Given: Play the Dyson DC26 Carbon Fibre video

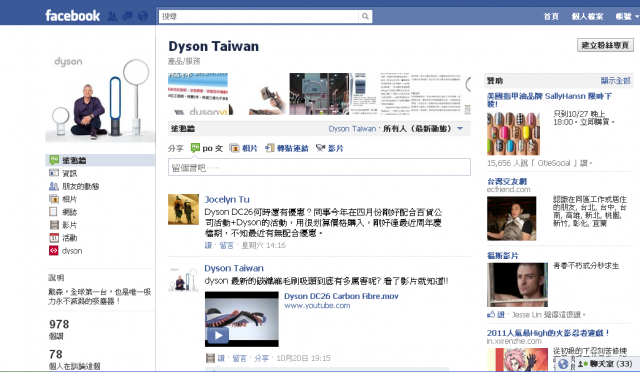Looking at the screenshot, I should tap(242, 319).
